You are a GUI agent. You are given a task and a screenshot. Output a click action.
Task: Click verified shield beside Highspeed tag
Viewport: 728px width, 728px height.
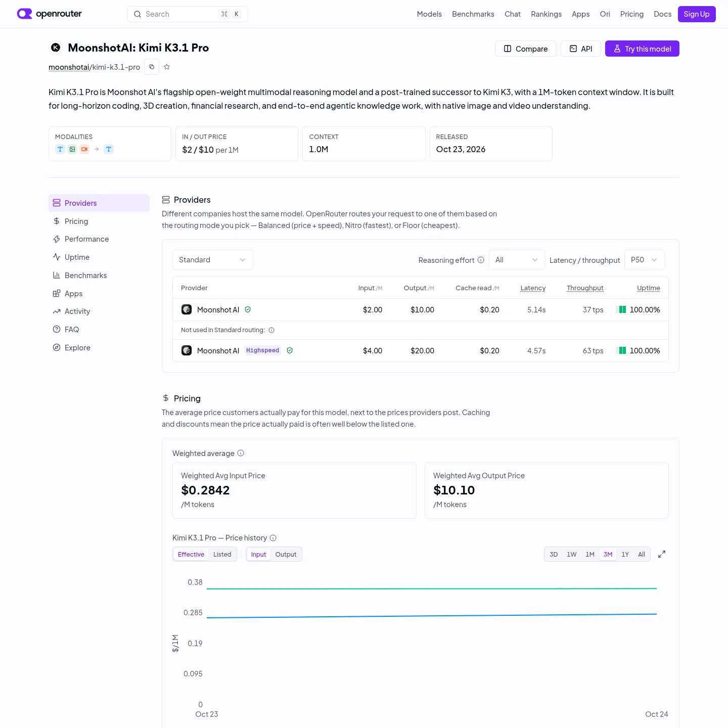point(290,350)
